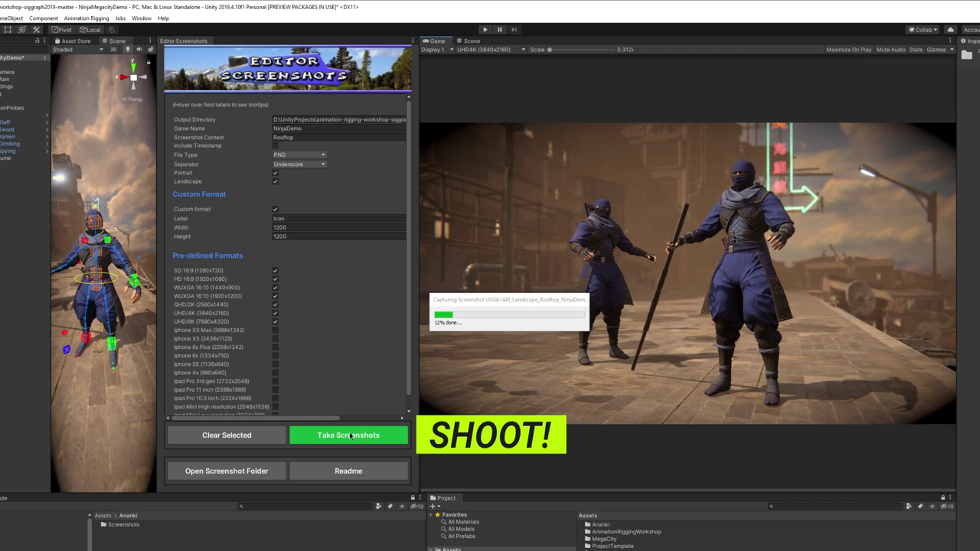The width and height of the screenshot is (980, 551).
Task: Select the Transform tool icon in toolbar
Action: [x=22, y=30]
